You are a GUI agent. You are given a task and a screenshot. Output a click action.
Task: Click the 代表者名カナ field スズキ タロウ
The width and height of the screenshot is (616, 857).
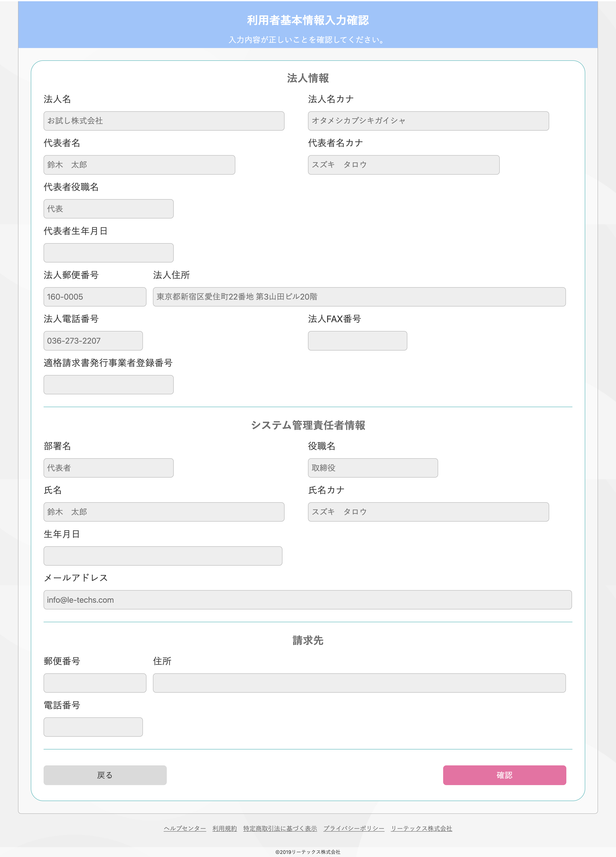click(x=404, y=165)
